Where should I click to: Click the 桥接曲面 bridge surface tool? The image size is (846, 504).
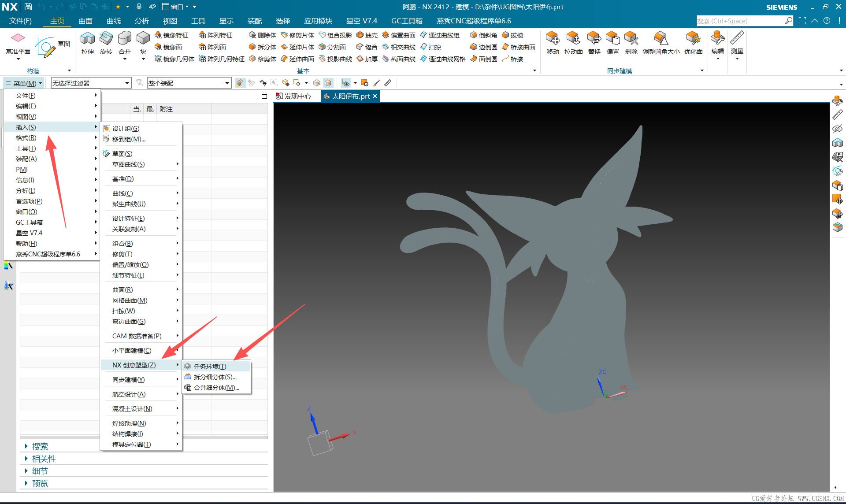(519, 47)
